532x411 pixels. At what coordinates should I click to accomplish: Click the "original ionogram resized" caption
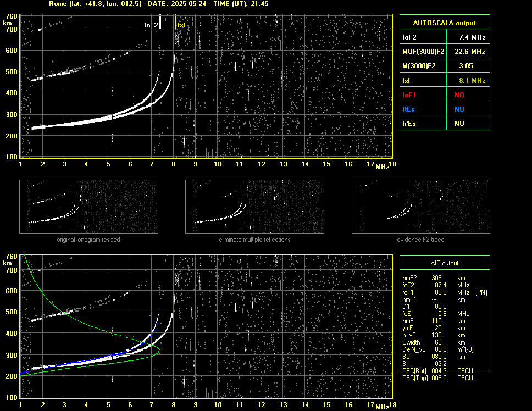coord(88,240)
